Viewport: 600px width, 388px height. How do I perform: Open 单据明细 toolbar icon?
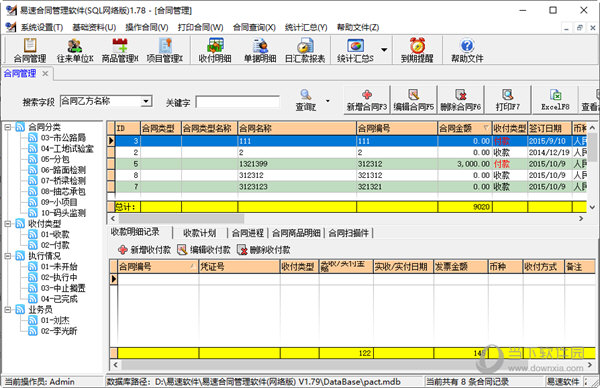[x=260, y=50]
